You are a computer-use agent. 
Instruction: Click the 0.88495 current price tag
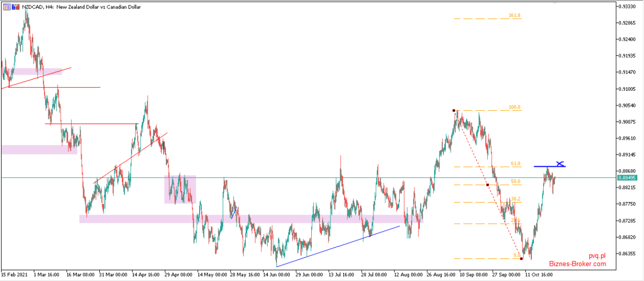[x=631, y=177]
